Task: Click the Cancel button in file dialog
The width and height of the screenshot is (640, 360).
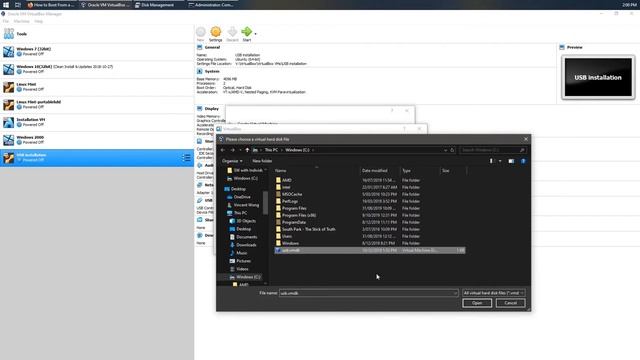Action: pyautogui.click(x=510, y=303)
